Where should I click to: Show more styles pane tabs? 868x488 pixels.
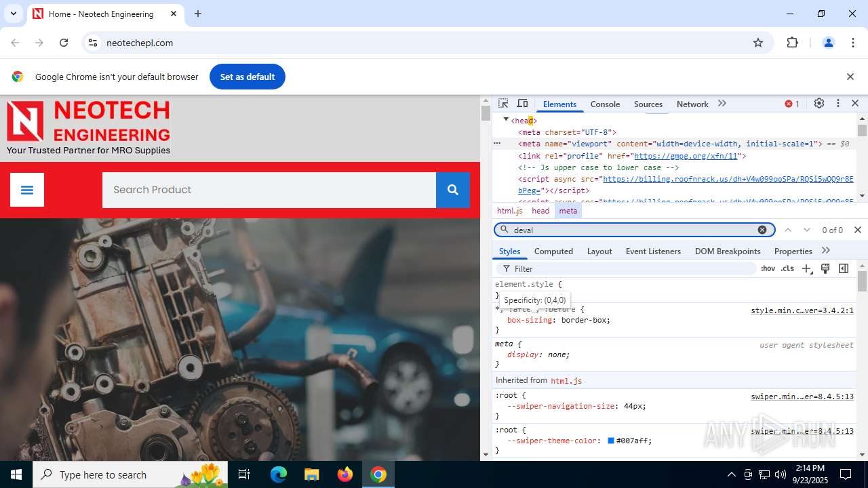click(x=826, y=251)
